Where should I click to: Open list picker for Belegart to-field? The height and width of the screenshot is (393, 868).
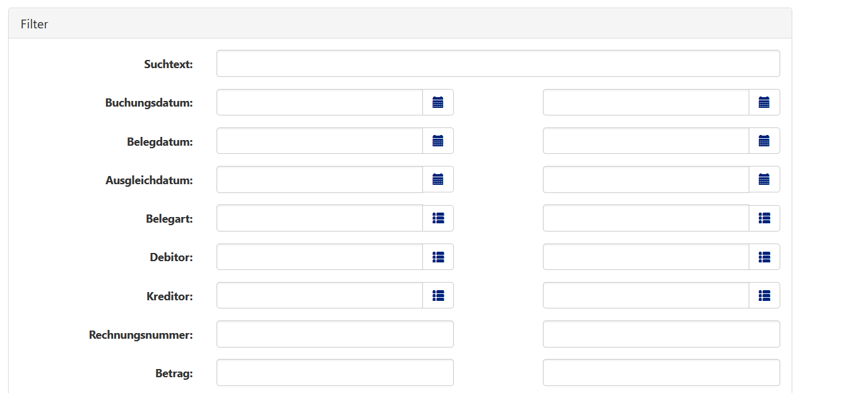tap(764, 218)
